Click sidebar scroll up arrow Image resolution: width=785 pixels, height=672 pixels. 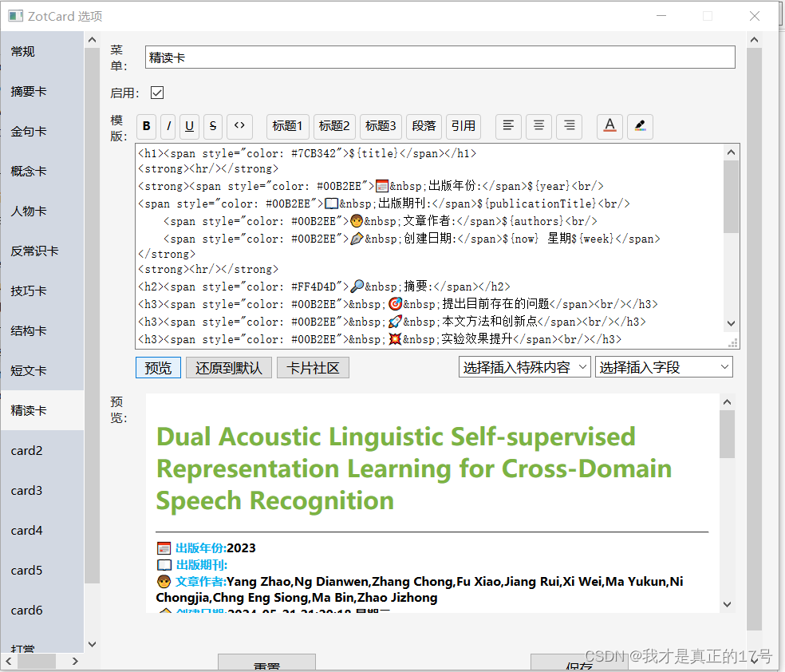click(92, 40)
